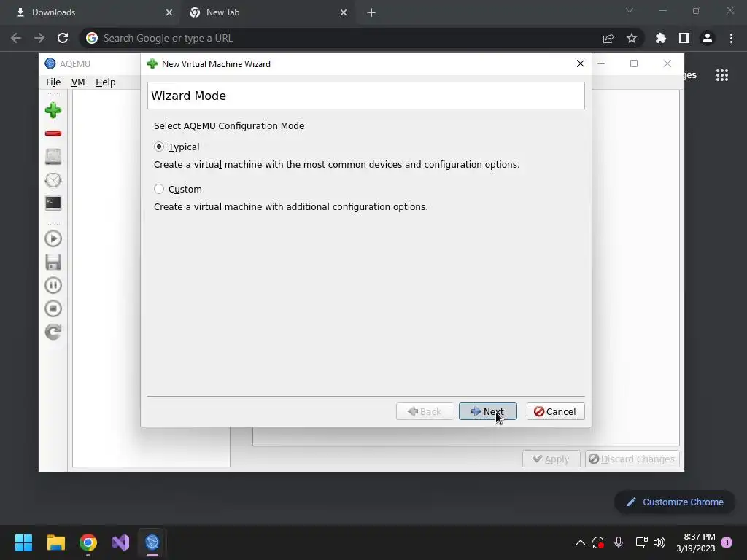This screenshot has height=560, width=747.
Task: Click the reset VM curved arrow icon
Action: tap(53, 332)
